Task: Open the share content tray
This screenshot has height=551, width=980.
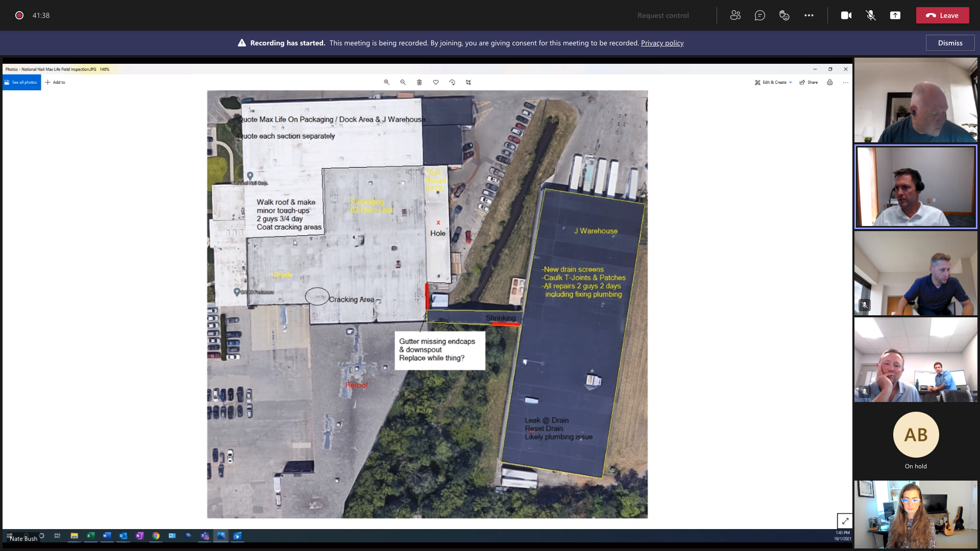Action: click(895, 15)
